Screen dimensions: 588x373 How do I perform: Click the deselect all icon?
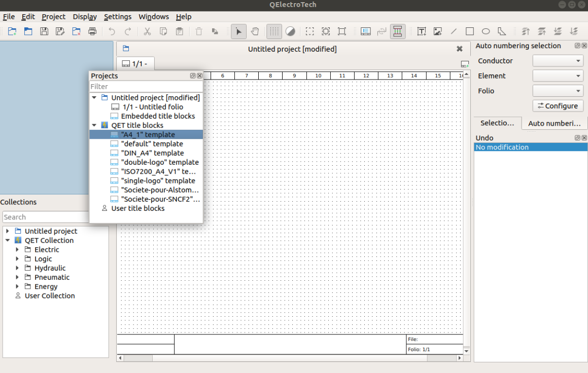point(342,31)
